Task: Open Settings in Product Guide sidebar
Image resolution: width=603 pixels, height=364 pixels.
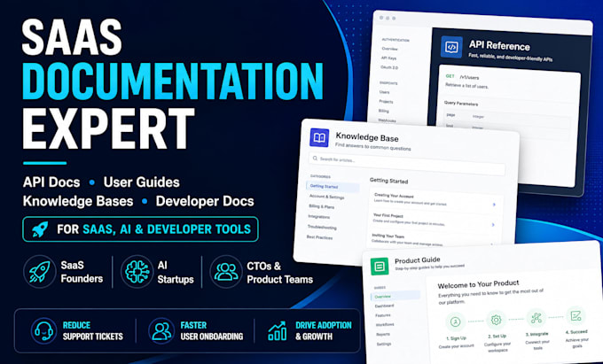Action: click(384, 344)
